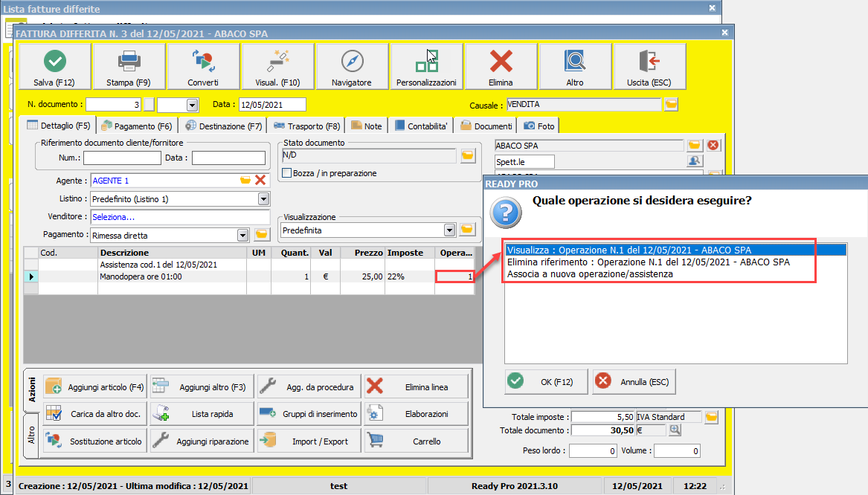The width and height of the screenshot is (868, 495).
Task: Click the Seleziona... Venditore link
Action: point(114,217)
